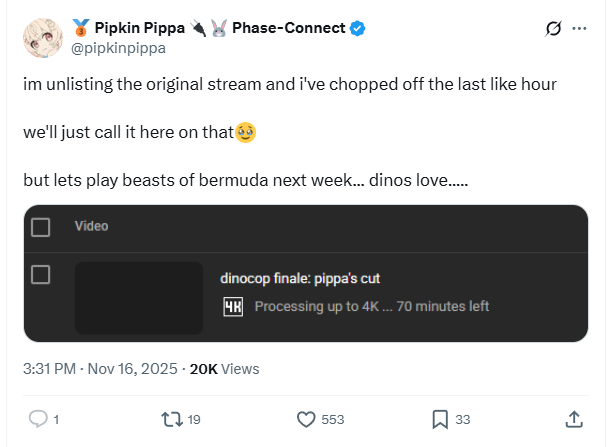The width and height of the screenshot is (607, 447).
Task: Repost this tweet using retweet icon
Action: point(169,419)
